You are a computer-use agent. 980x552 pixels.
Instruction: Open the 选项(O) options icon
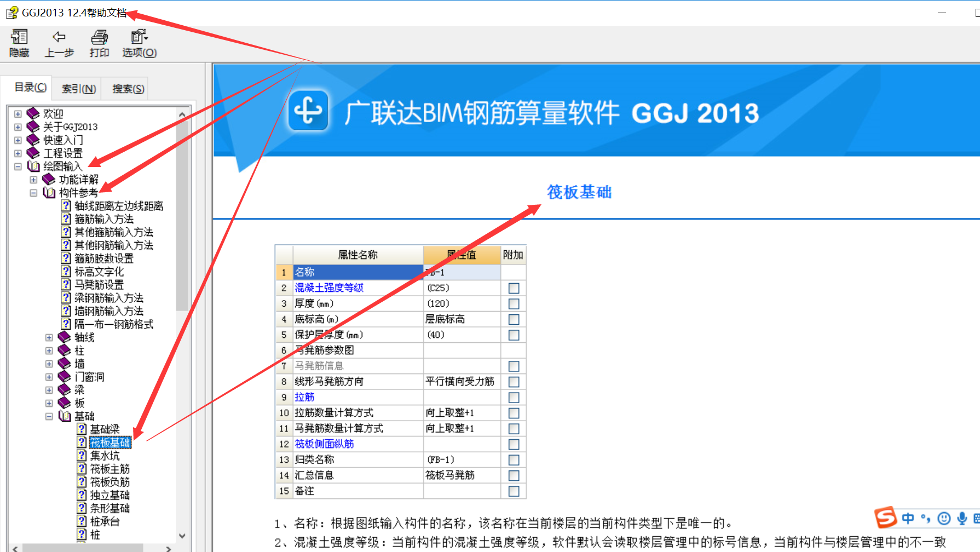coord(139,37)
